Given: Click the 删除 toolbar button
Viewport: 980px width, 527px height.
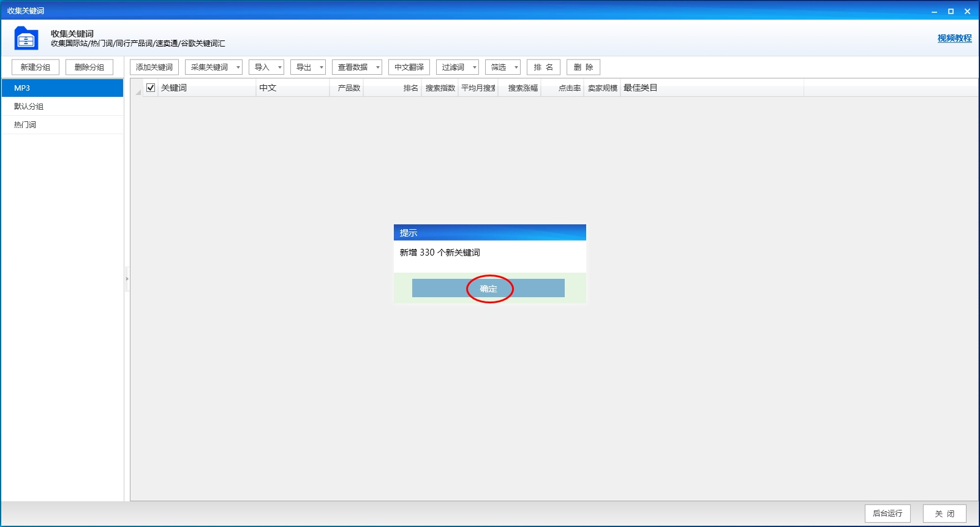Looking at the screenshot, I should pyautogui.click(x=583, y=67).
